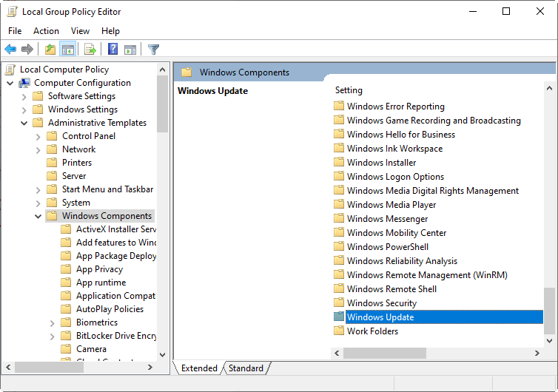
Task: Open the Action menu
Action: 46,31
